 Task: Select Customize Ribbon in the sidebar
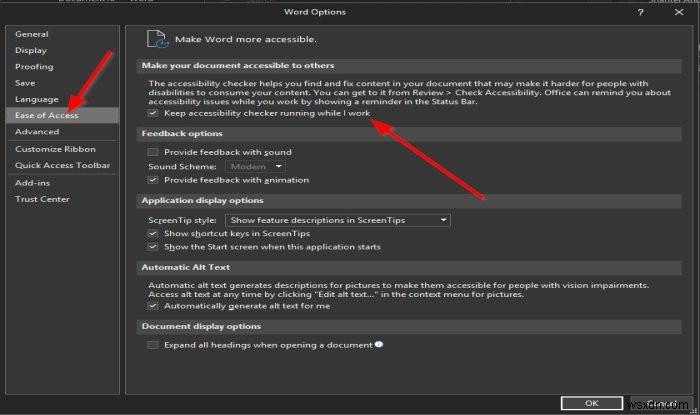(53, 149)
